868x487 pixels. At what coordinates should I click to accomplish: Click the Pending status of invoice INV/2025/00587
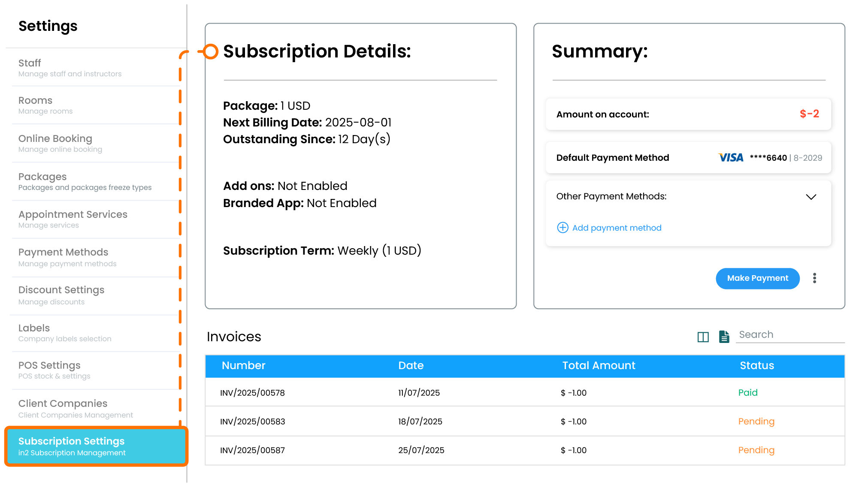click(x=756, y=450)
